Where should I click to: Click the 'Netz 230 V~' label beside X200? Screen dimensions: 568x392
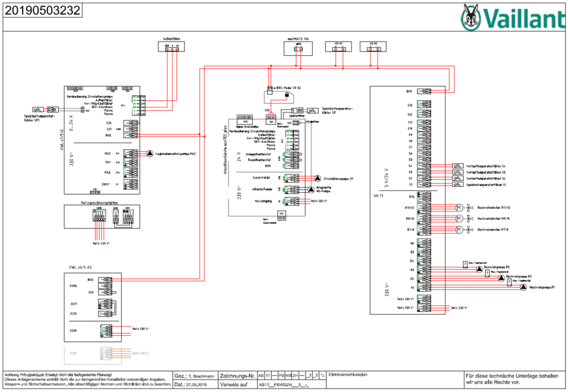pyautogui.click(x=141, y=329)
